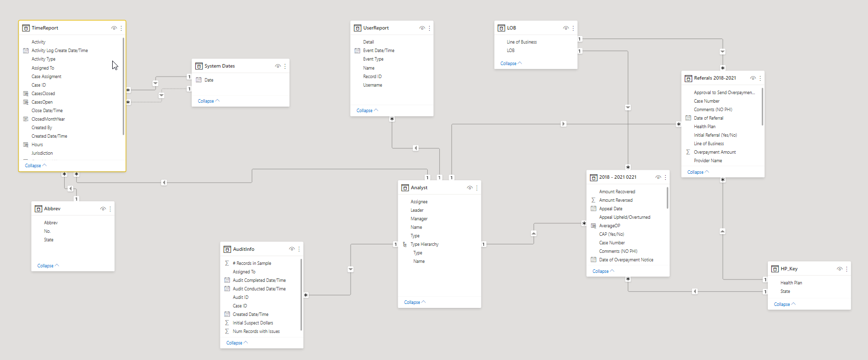This screenshot has width=868, height=360.
Task: Click the Abbrev table icon
Action: coord(39,209)
